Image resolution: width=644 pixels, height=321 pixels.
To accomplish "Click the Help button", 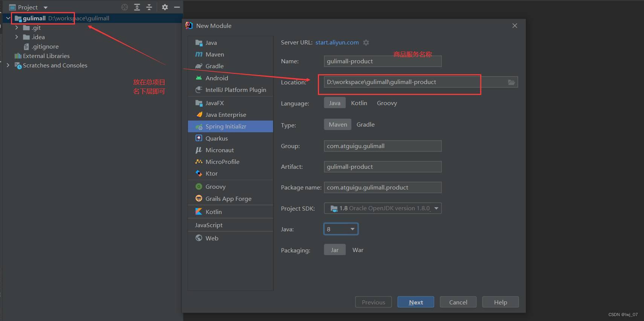I will point(501,302).
